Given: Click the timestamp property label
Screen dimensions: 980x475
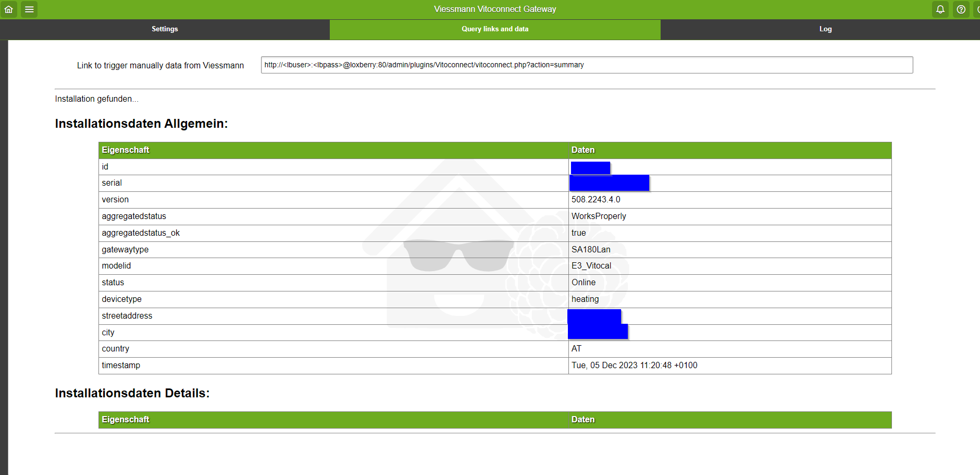Looking at the screenshot, I should click(121, 366).
